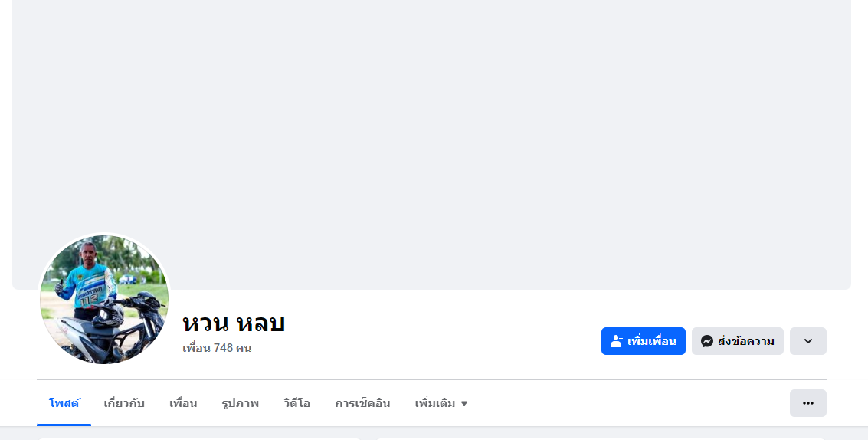
Task: Show the วิดีโอ tab
Action: pyautogui.click(x=296, y=403)
